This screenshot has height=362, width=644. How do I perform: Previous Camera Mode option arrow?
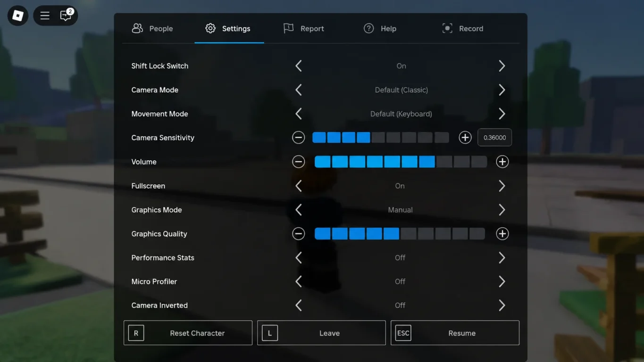(x=299, y=90)
